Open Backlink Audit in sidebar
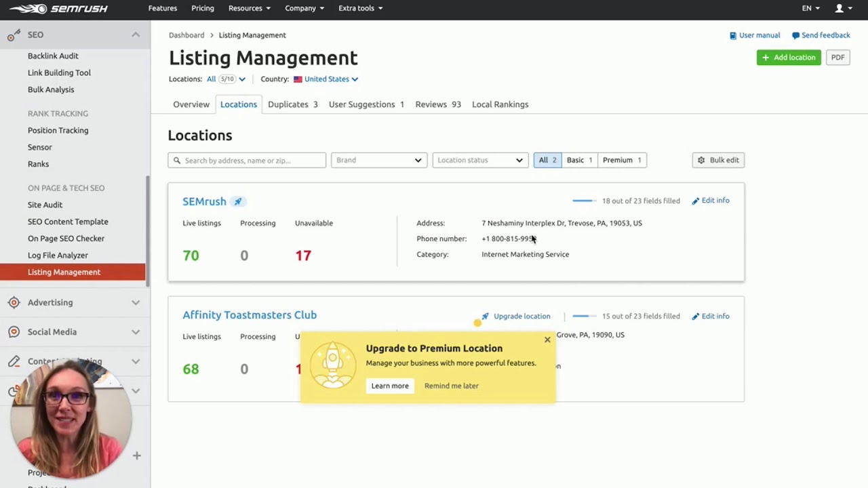Viewport: 868px width, 488px height. click(x=53, y=56)
